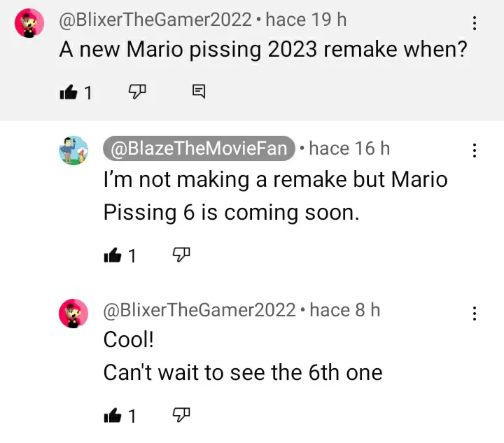504x443 pixels.
Task: Open more options for BlazeTheMovieFan's reply
Action: (475, 150)
